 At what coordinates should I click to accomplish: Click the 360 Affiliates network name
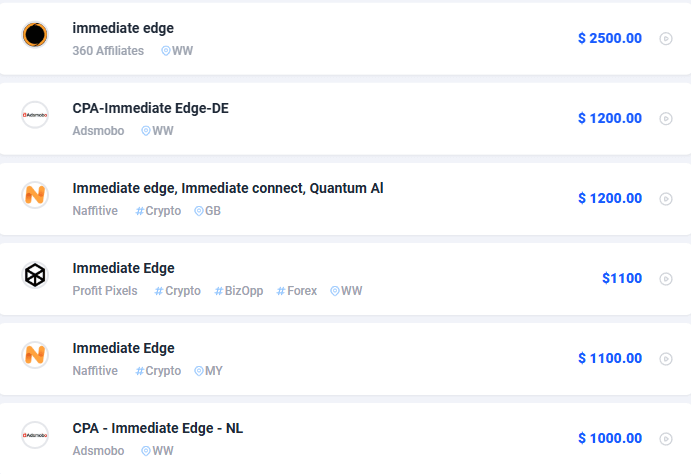click(108, 51)
